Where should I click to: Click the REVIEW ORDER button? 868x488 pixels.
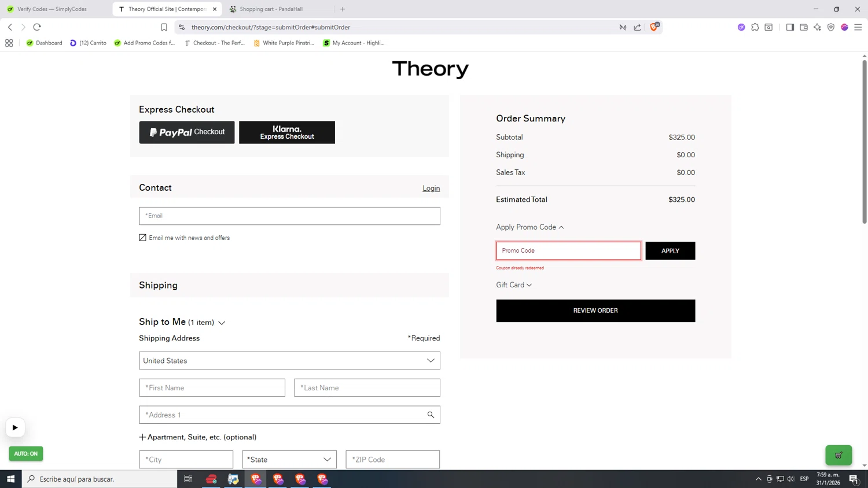pos(595,311)
